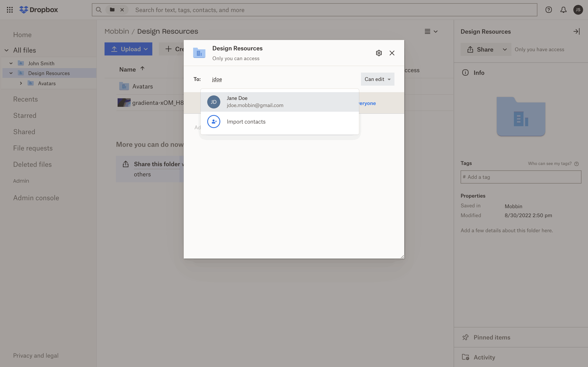Open the help question mark icon
Image resolution: width=588 pixels, height=367 pixels.
pyautogui.click(x=548, y=10)
